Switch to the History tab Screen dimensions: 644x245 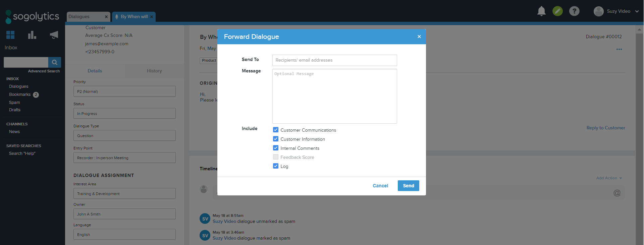pyautogui.click(x=154, y=71)
